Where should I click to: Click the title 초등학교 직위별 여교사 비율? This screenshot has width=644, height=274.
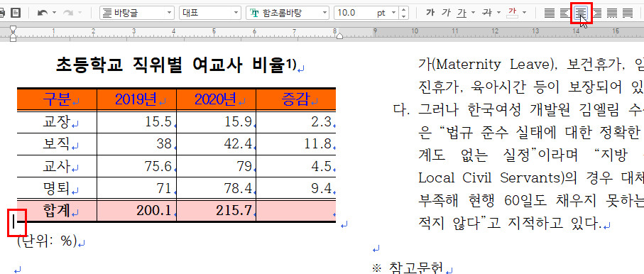[170, 65]
